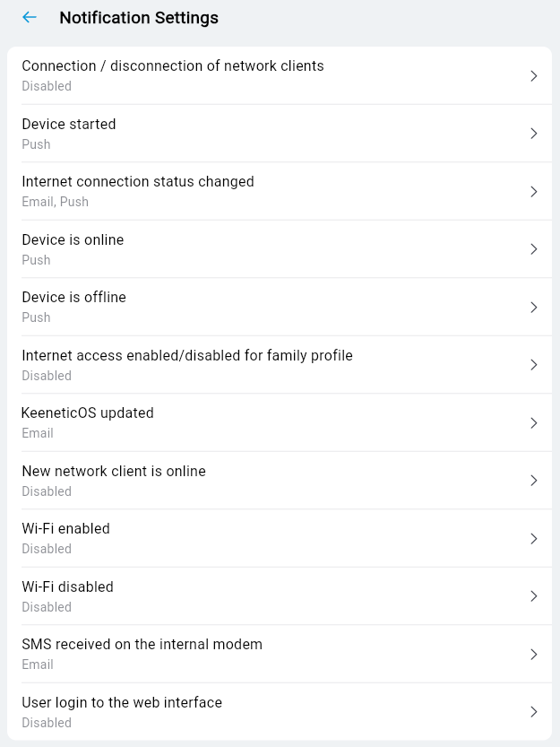Click the chevron next to Wi-Fi disabled
Screen dimensions: 560x747
[534, 595]
